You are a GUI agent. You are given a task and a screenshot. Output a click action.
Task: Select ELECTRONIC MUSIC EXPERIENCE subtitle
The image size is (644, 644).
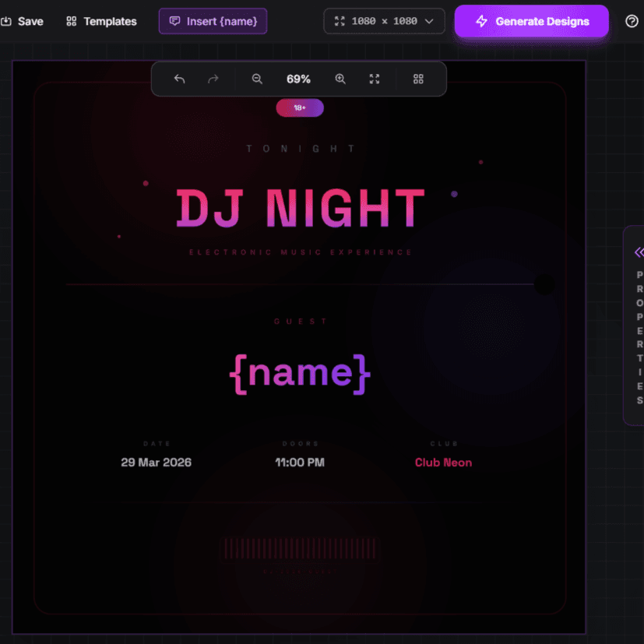[301, 252]
